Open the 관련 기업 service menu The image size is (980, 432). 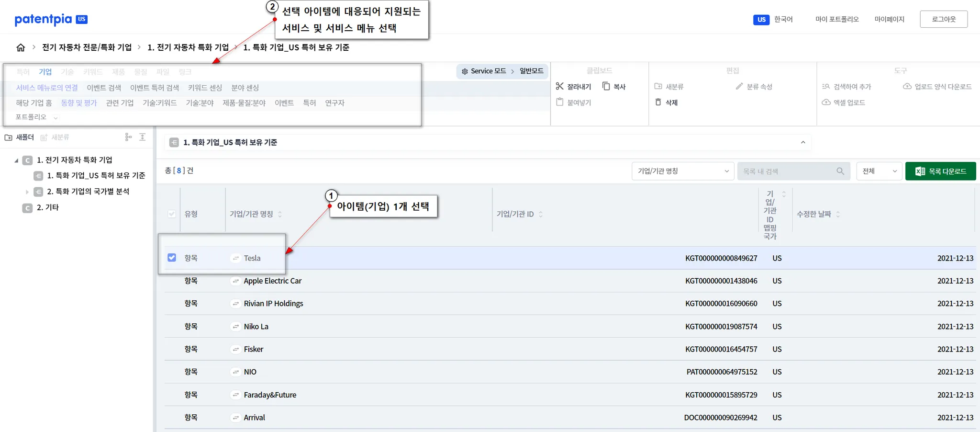[x=120, y=103]
